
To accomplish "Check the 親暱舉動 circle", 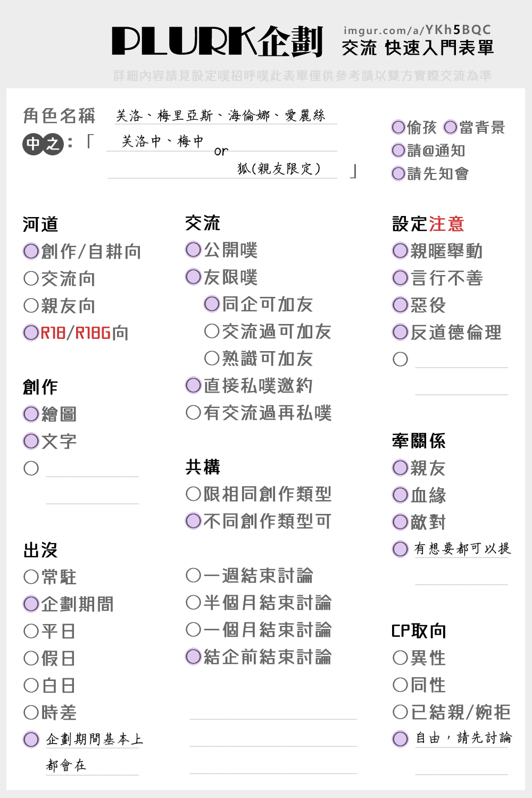I will click(401, 251).
